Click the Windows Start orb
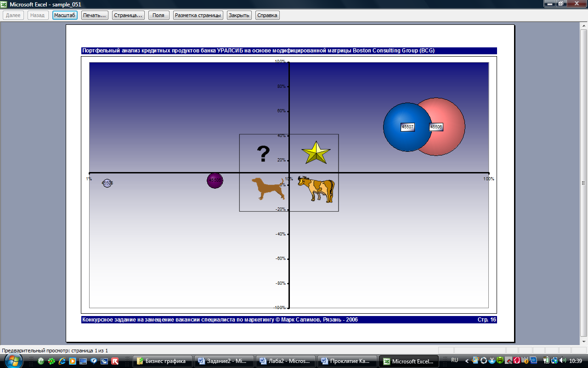588x368 pixels. [14, 361]
